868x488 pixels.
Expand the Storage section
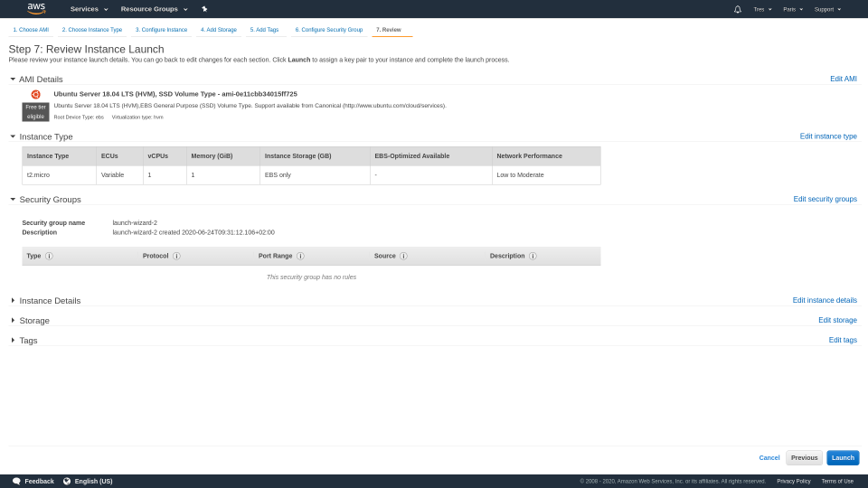point(13,320)
